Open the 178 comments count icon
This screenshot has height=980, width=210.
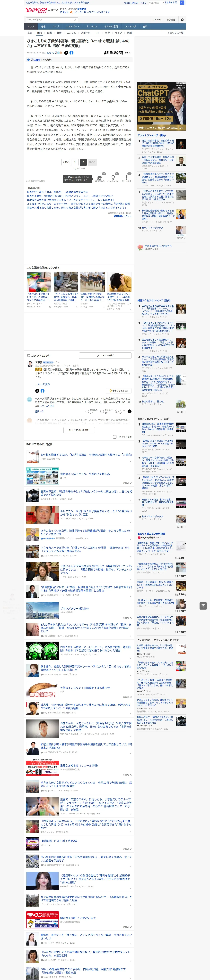point(51,53)
